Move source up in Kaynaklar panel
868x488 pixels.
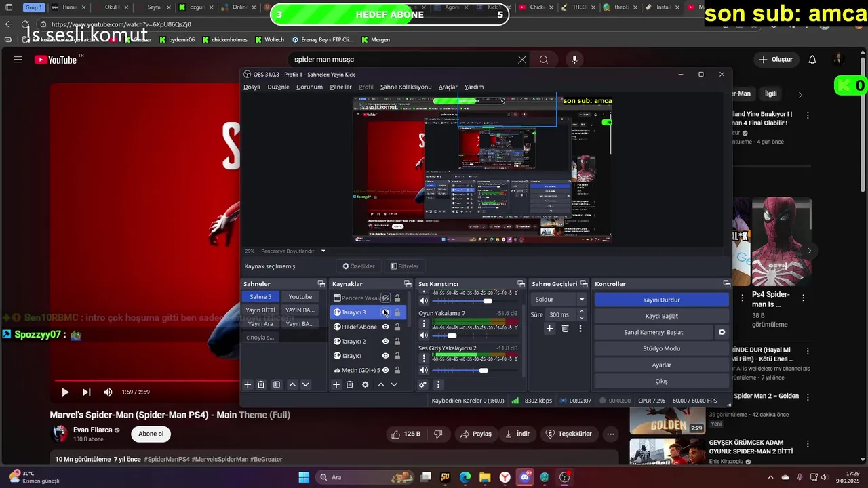(x=381, y=384)
